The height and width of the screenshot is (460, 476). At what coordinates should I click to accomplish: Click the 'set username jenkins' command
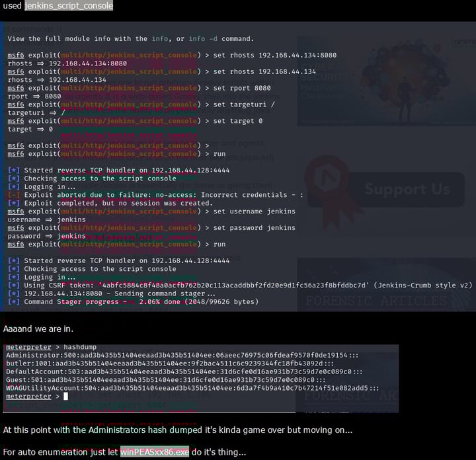pos(254,211)
